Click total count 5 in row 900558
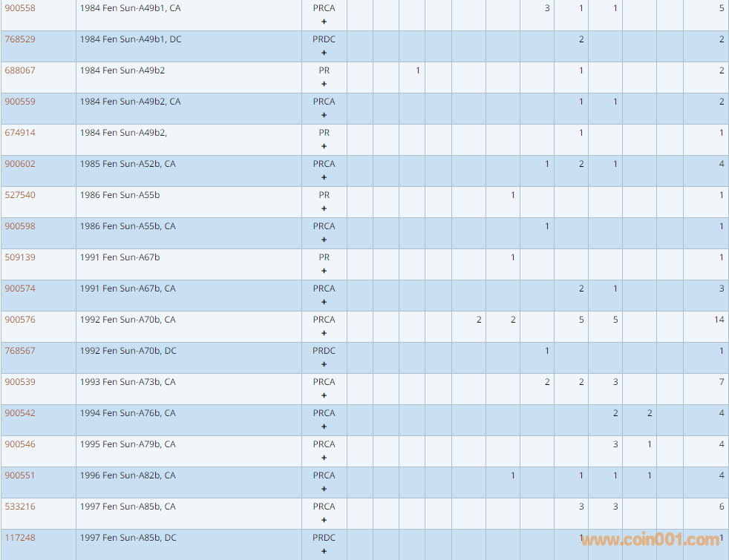 coord(721,8)
